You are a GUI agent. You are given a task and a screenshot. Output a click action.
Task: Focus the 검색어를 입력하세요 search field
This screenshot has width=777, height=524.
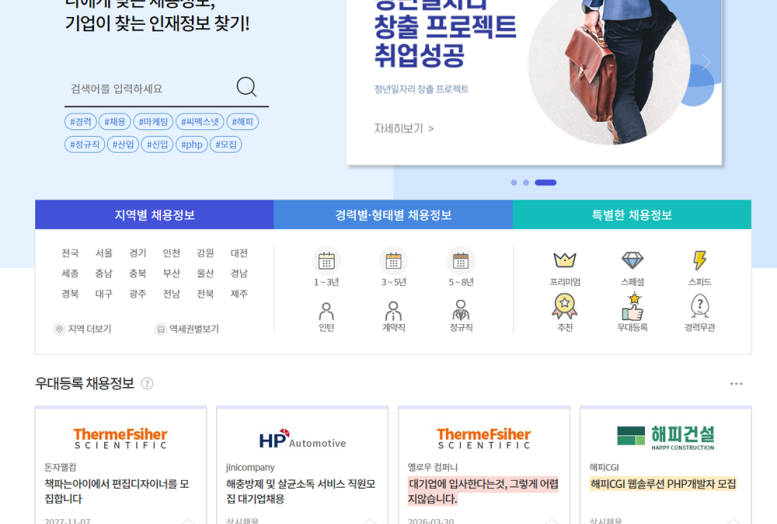(149, 89)
